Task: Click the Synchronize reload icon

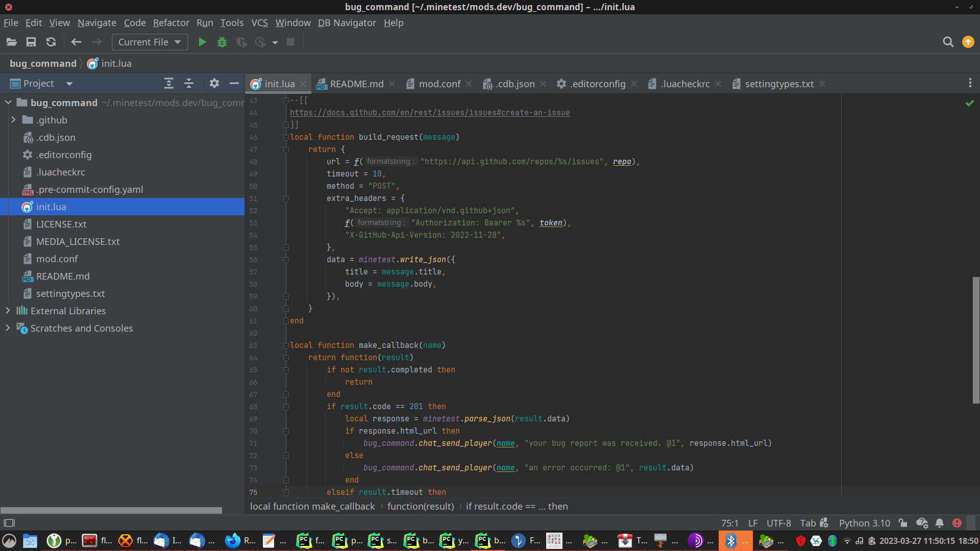Action: click(51, 42)
